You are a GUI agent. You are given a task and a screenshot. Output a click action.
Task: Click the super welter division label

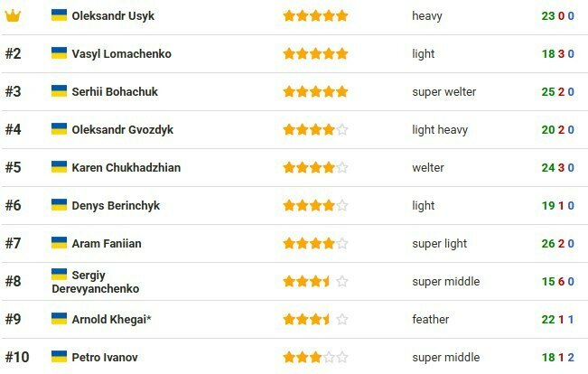point(443,91)
